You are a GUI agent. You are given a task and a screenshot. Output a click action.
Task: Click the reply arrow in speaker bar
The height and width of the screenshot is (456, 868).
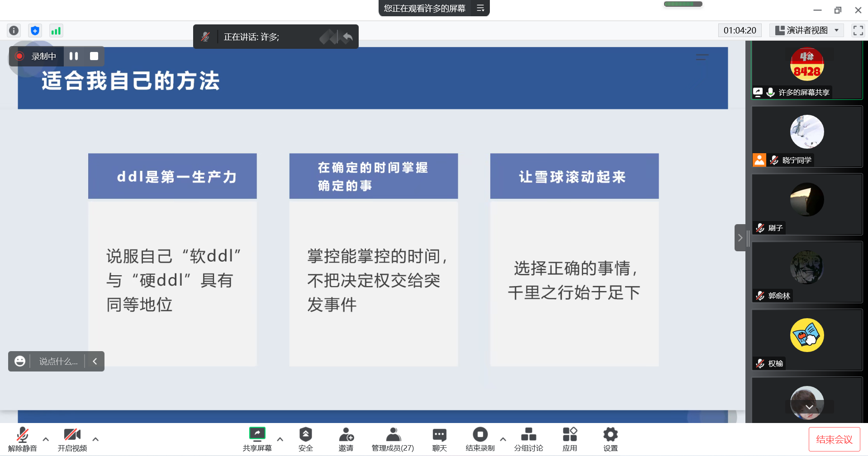pyautogui.click(x=347, y=37)
